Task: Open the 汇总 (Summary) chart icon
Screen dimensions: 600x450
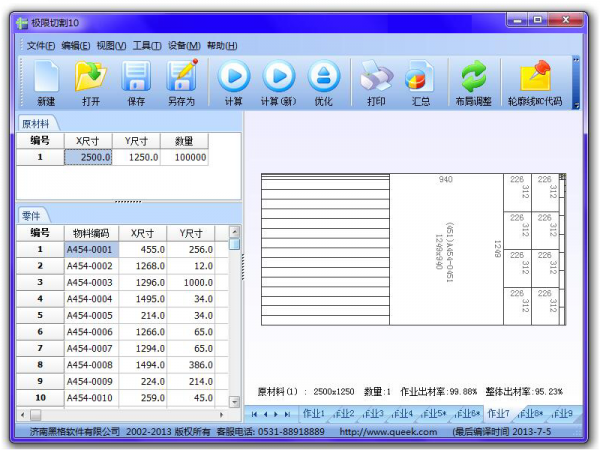Action: point(420,77)
